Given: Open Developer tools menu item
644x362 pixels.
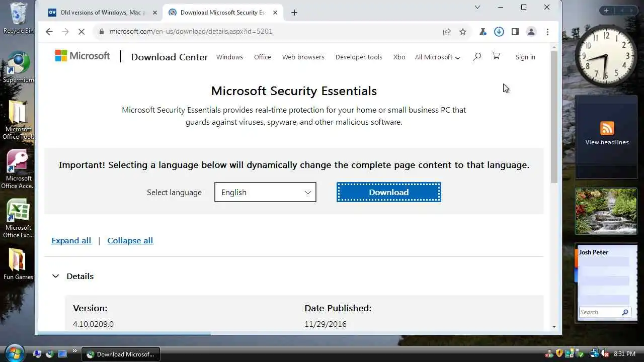Looking at the screenshot, I should 359,57.
